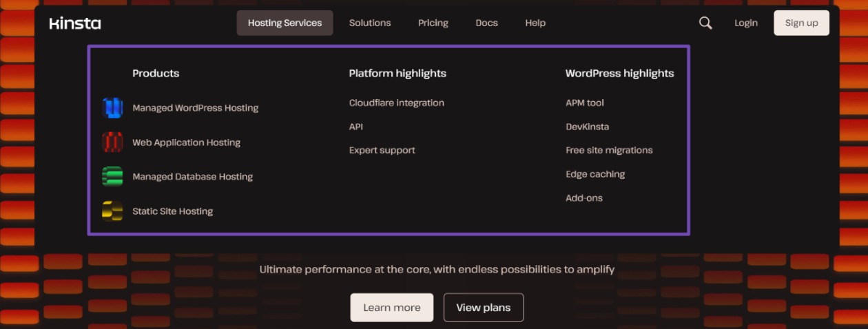Select Static Site Hosting product link
868x329 pixels.
(173, 211)
